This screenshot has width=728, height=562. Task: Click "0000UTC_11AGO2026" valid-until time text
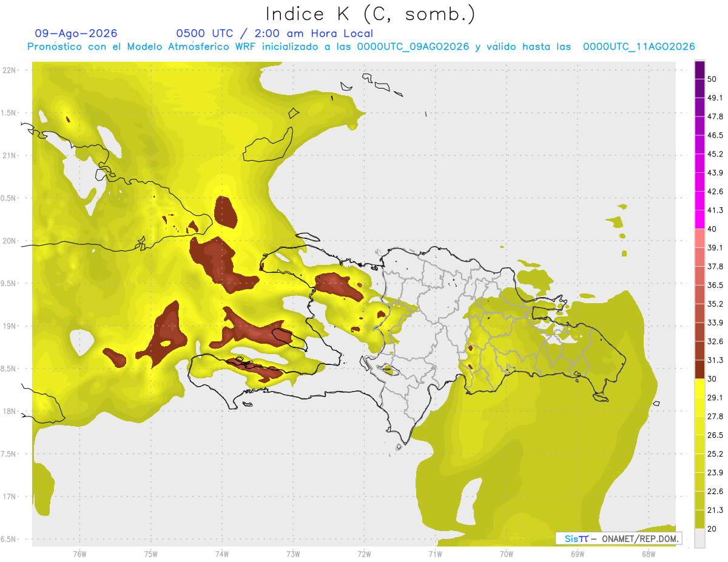(x=639, y=47)
